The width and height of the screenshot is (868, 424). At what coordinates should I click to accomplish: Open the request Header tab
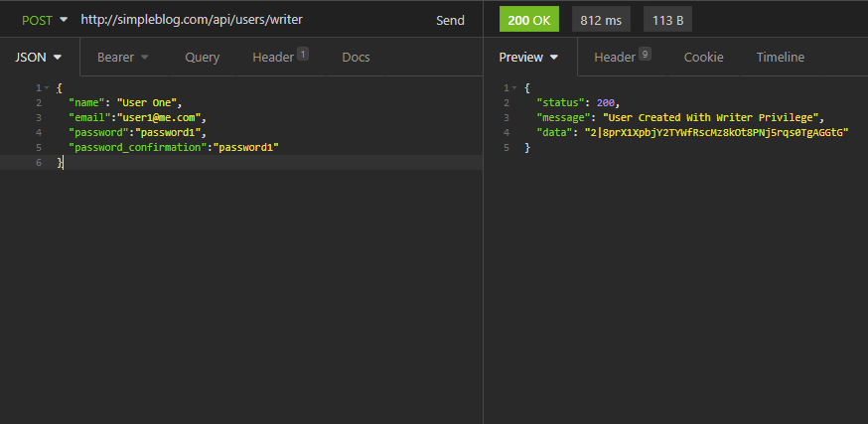[280, 57]
